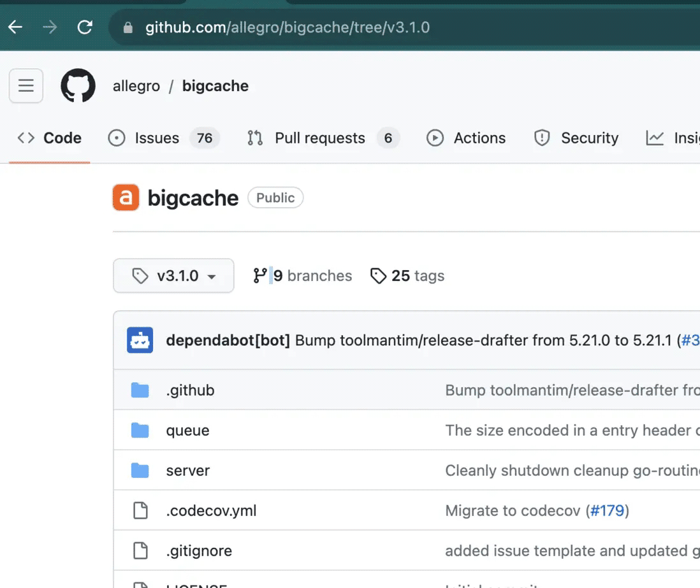Open pull request #179 link
The image size is (700, 588).
coord(607,511)
